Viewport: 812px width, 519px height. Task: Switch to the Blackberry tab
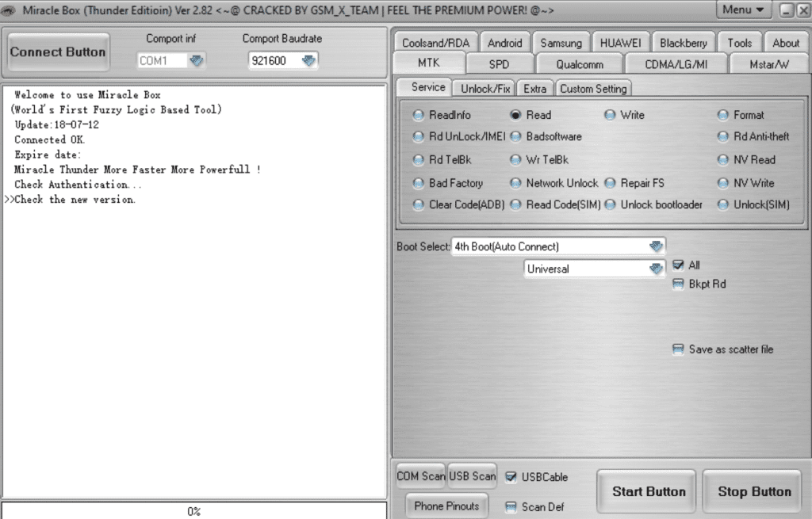pyautogui.click(x=683, y=43)
